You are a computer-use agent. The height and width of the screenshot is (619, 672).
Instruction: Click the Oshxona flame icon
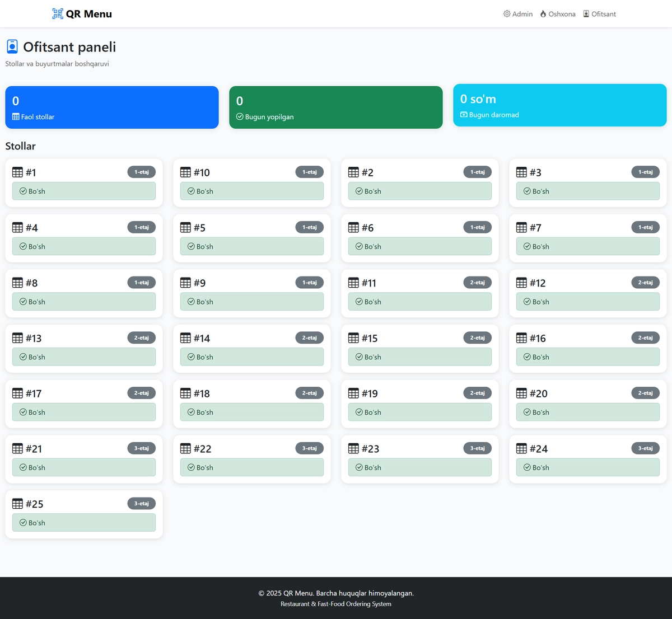[x=543, y=14]
